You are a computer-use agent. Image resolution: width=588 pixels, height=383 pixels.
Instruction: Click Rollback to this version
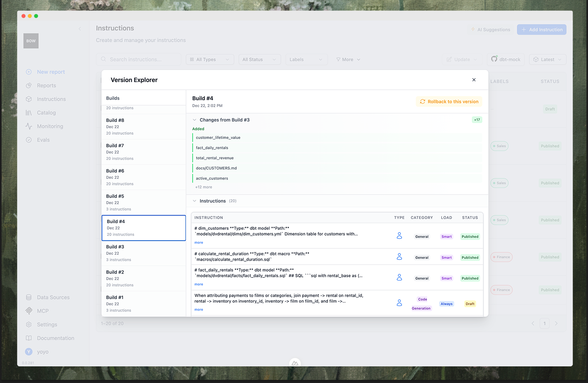click(x=449, y=101)
